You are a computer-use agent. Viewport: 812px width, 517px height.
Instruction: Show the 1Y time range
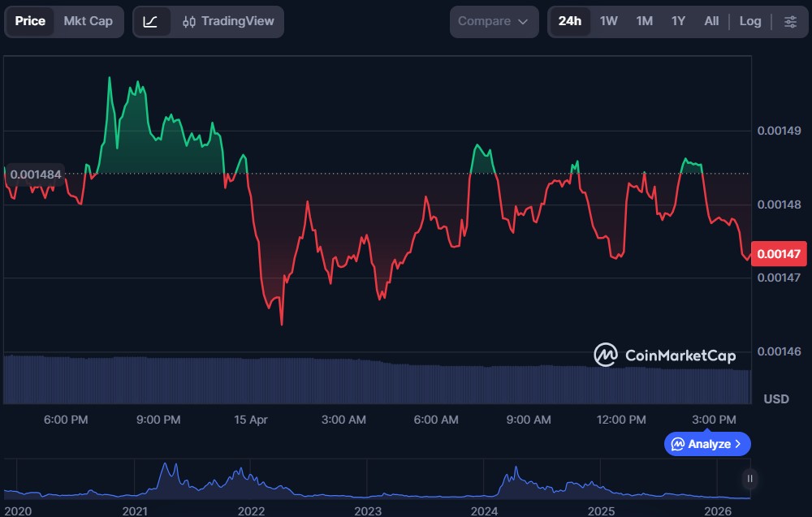tap(678, 21)
